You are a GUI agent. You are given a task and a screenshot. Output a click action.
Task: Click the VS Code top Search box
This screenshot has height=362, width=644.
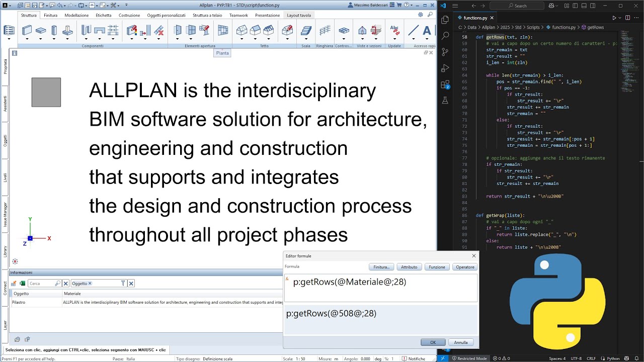point(518,6)
